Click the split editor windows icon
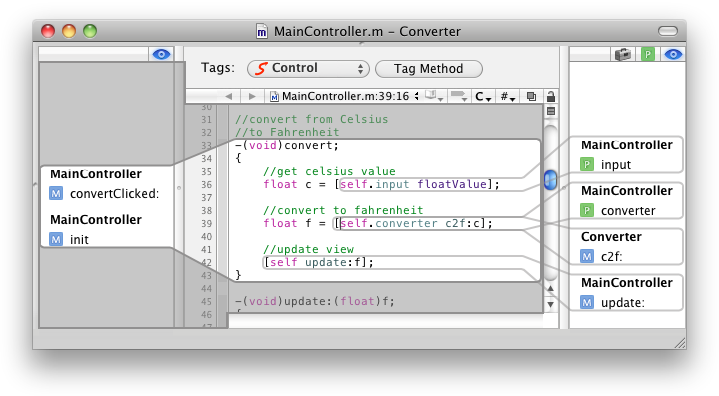Screen dimensions: 719x396 pyautogui.click(x=531, y=96)
